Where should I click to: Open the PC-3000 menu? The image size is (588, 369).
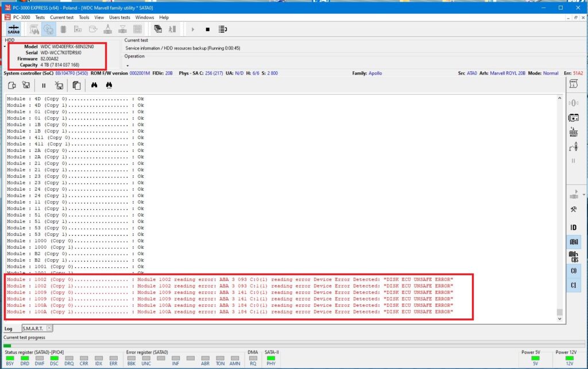21,17
